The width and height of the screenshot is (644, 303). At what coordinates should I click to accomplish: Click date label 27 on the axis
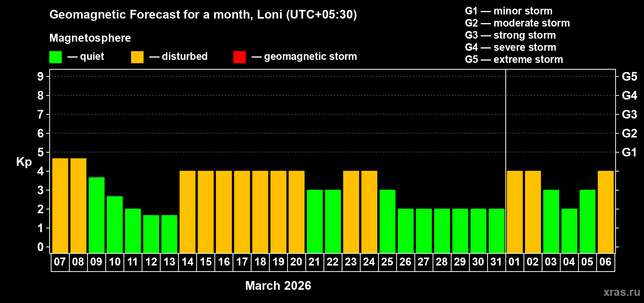(424, 262)
